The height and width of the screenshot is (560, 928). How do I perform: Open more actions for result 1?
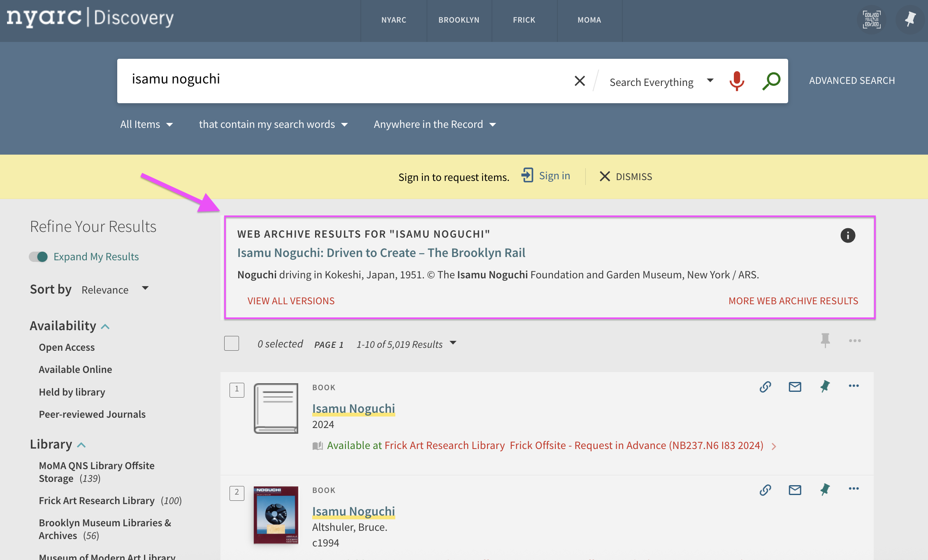click(854, 386)
